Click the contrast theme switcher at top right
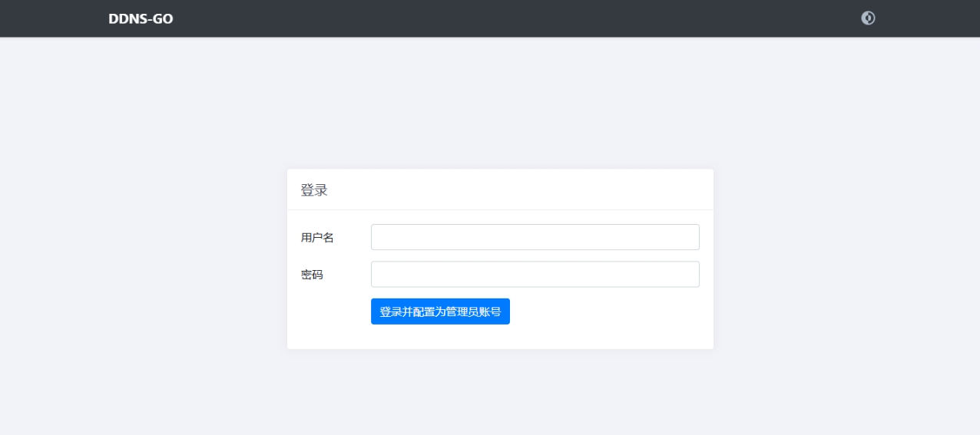 (869, 18)
